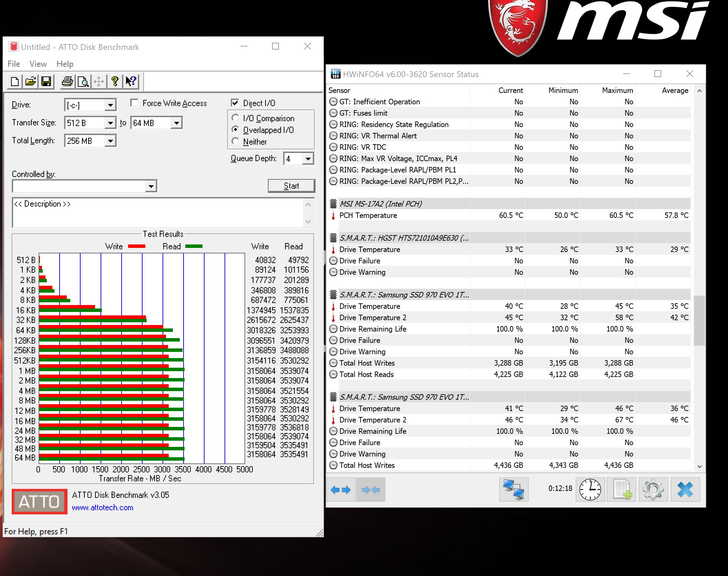Click the green Read legend swatch
This screenshot has height=576, width=728.
pyautogui.click(x=194, y=246)
